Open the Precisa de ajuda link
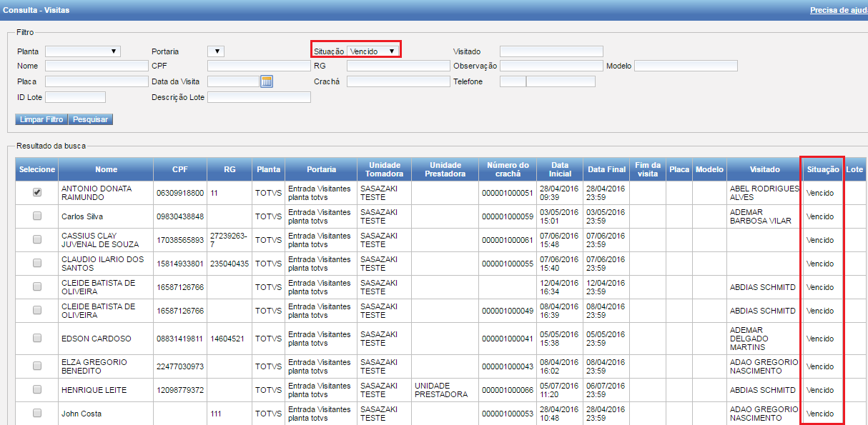The image size is (868, 425). coord(839,10)
